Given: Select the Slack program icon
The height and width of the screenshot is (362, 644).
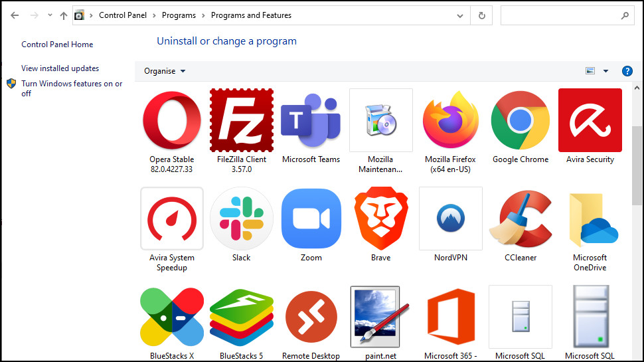Looking at the screenshot, I should pyautogui.click(x=242, y=219).
